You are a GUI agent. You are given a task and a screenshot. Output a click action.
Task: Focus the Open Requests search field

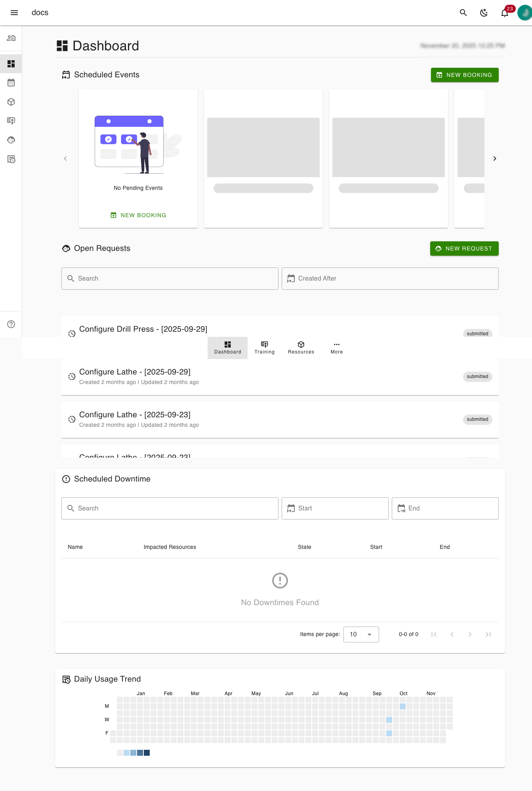click(x=170, y=279)
